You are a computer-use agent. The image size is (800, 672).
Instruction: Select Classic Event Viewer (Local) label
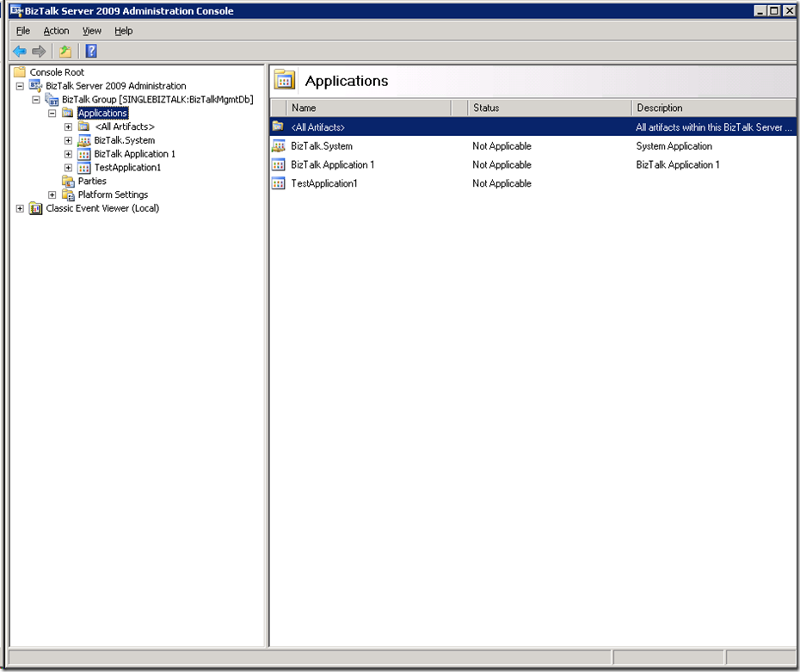tap(102, 208)
